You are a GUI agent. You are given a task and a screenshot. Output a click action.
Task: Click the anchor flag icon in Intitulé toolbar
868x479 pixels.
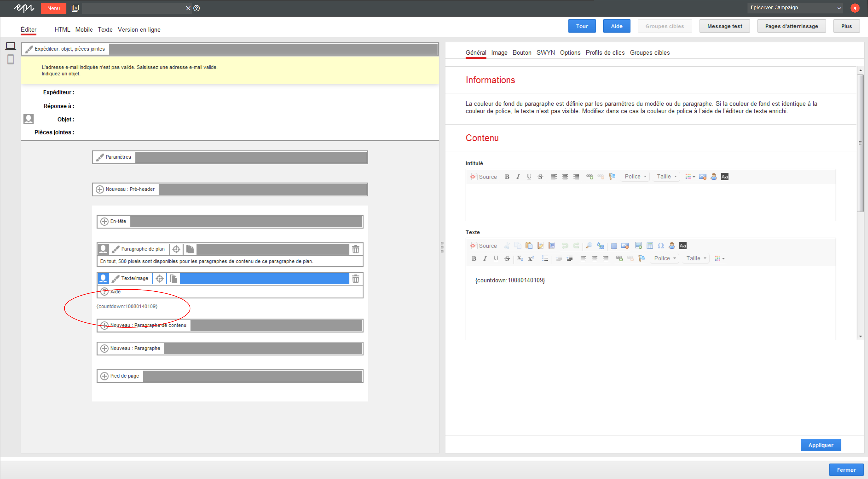[x=612, y=177]
